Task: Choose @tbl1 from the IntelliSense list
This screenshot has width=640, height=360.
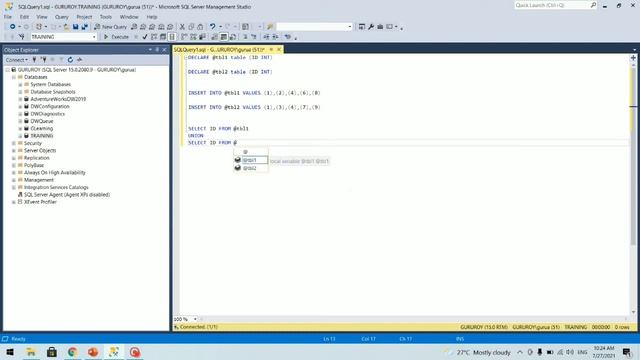Action: [251, 160]
